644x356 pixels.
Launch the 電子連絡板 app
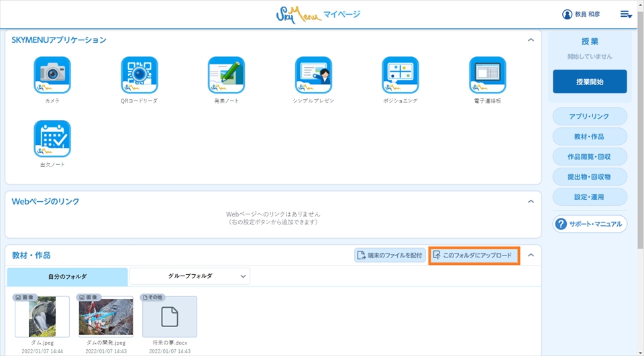click(488, 75)
